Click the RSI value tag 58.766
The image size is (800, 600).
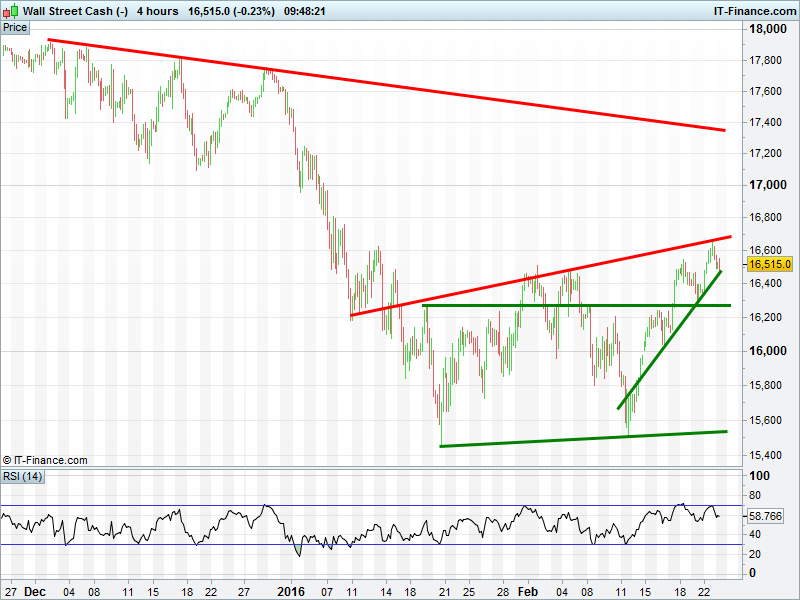pos(765,516)
